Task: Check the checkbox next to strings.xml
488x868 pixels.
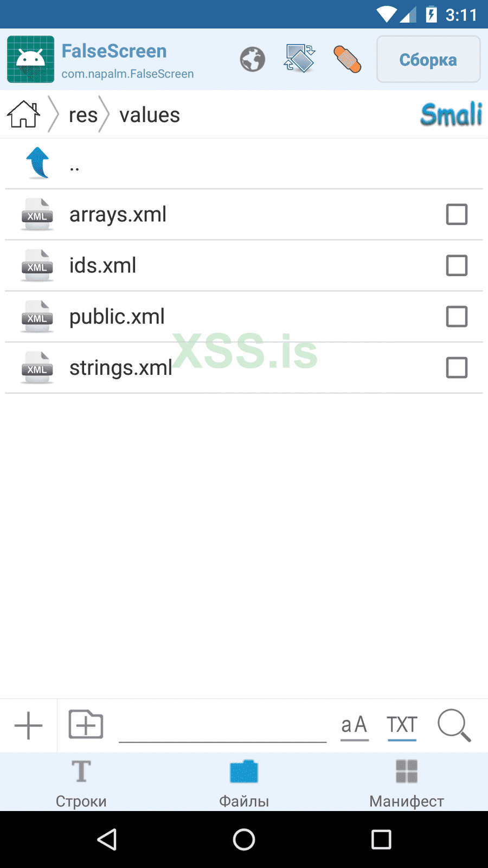Action: pyautogui.click(x=457, y=367)
